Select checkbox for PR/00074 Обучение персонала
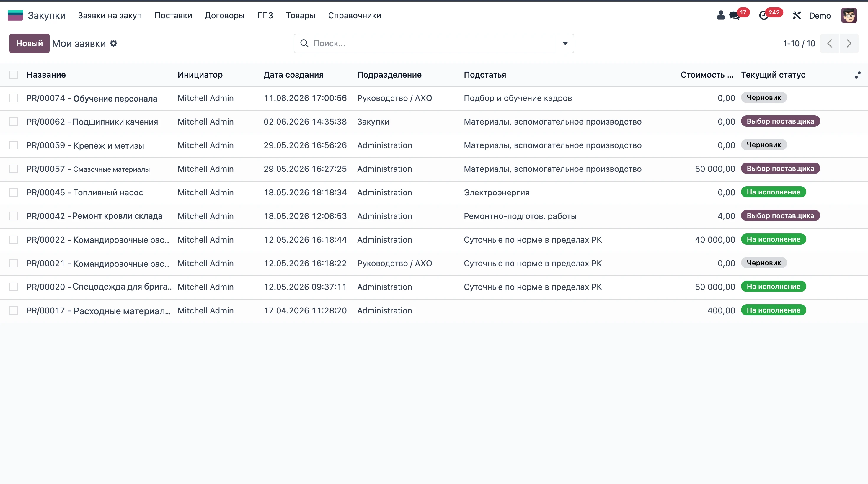 pyautogui.click(x=14, y=98)
